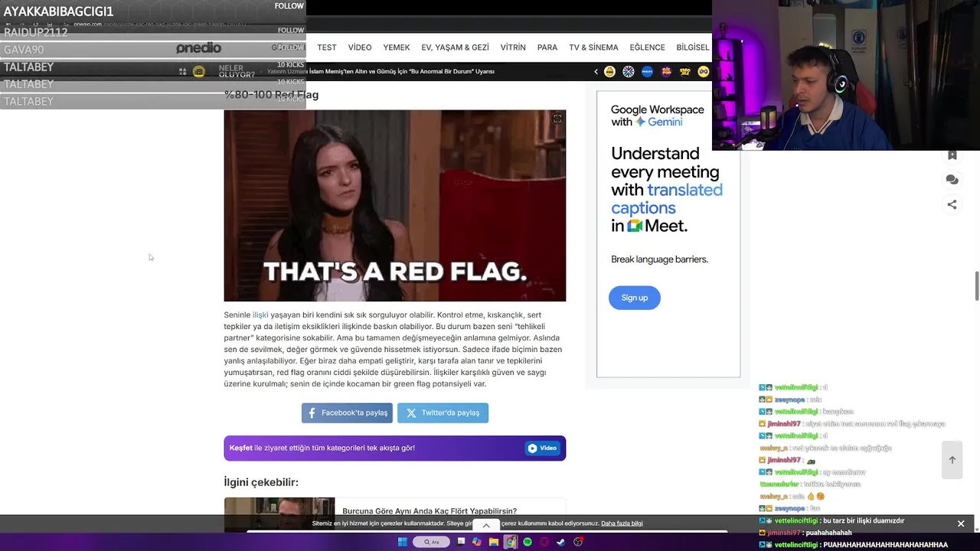Click the share icon in the side rail
The width and height of the screenshot is (980, 551).
click(x=952, y=204)
